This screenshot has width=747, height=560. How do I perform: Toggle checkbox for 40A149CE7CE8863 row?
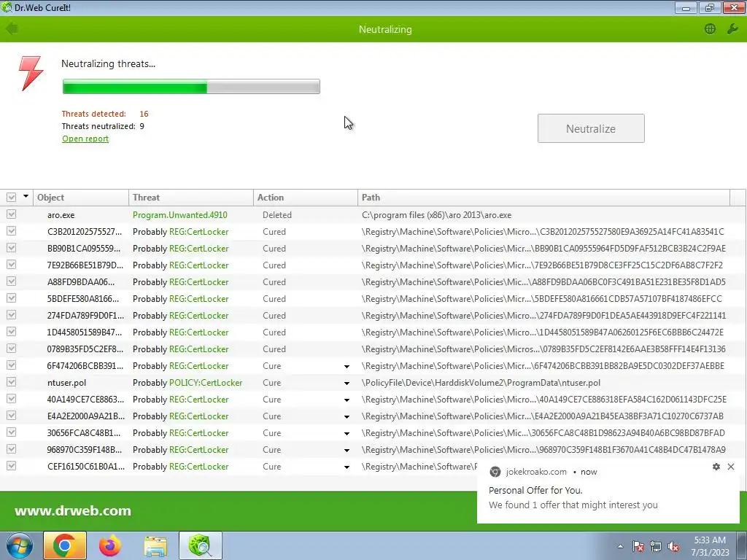tap(12, 399)
